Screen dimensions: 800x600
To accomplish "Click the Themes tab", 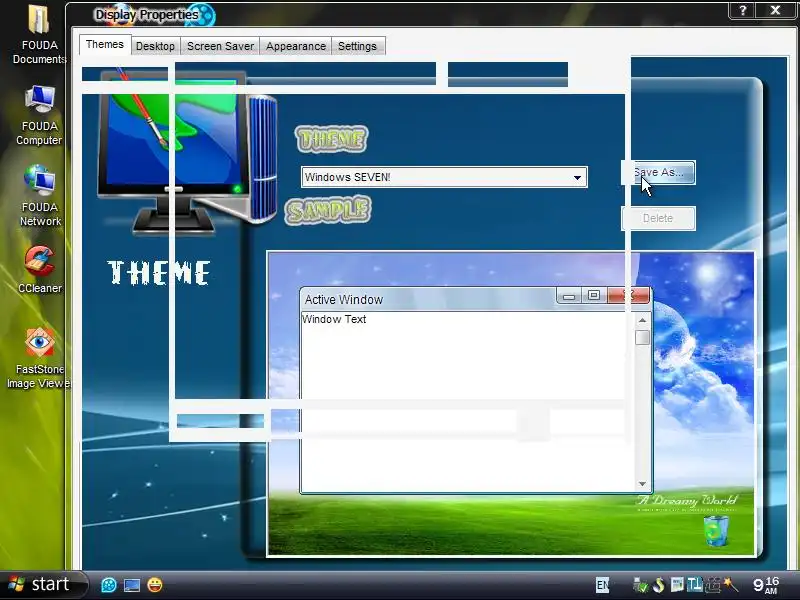I will [x=105, y=44].
